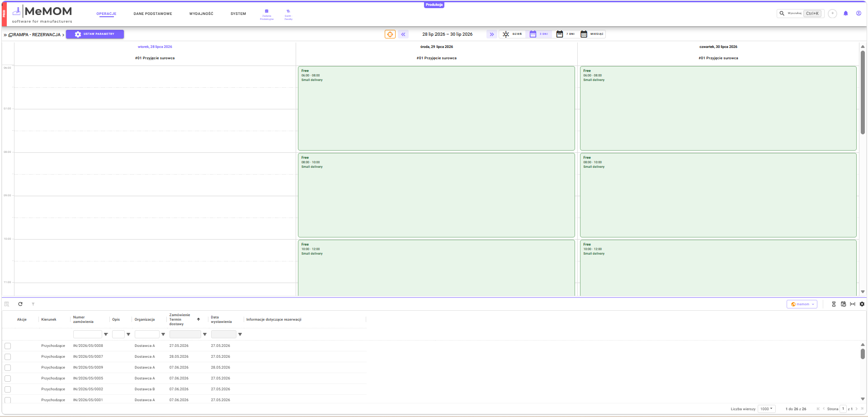Click the orders table vertical scrollbar thumb

[863, 353]
